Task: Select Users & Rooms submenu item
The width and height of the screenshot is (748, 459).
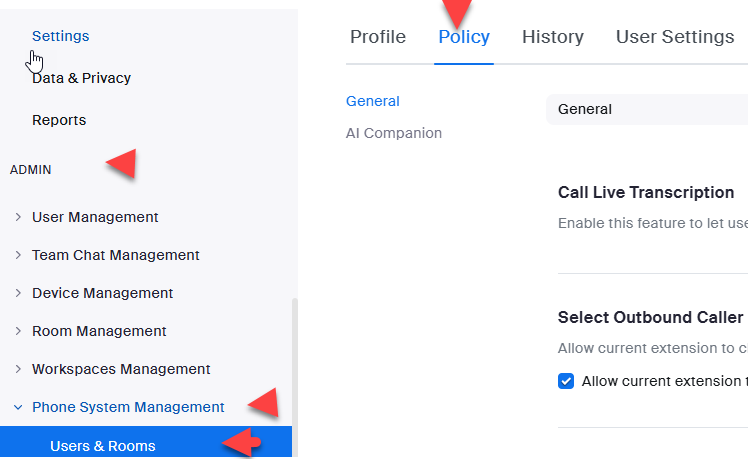Action: [x=103, y=446]
